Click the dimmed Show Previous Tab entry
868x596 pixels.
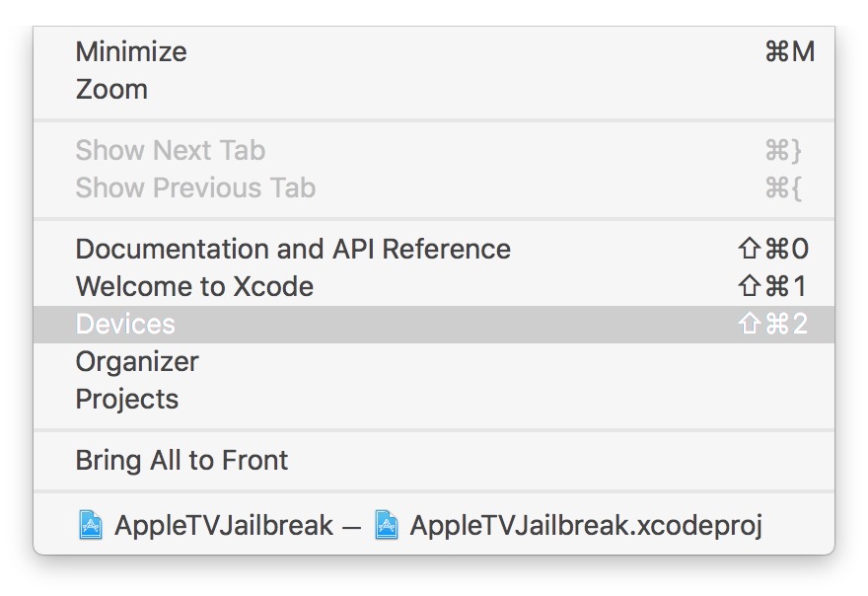click(x=195, y=187)
